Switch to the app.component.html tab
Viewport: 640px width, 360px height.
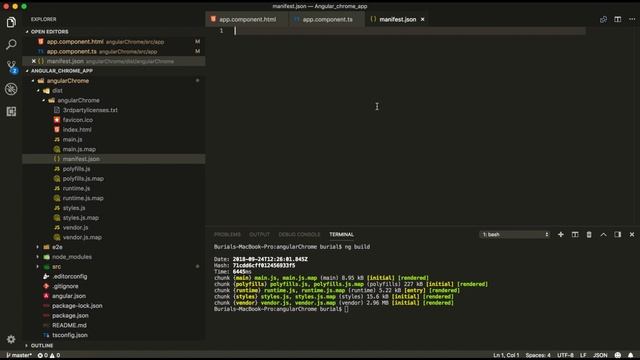tap(247, 19)
